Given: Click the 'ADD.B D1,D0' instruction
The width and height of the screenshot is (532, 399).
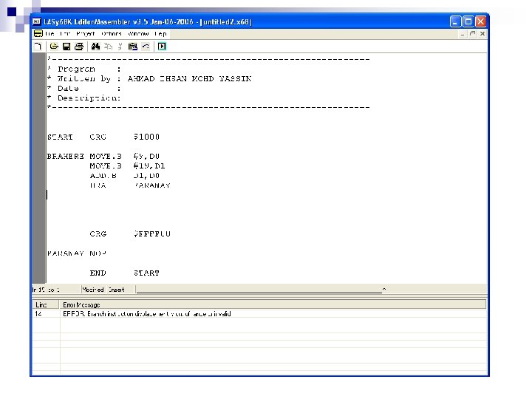Looking at the screenshot, I should [x=125, y=176].
